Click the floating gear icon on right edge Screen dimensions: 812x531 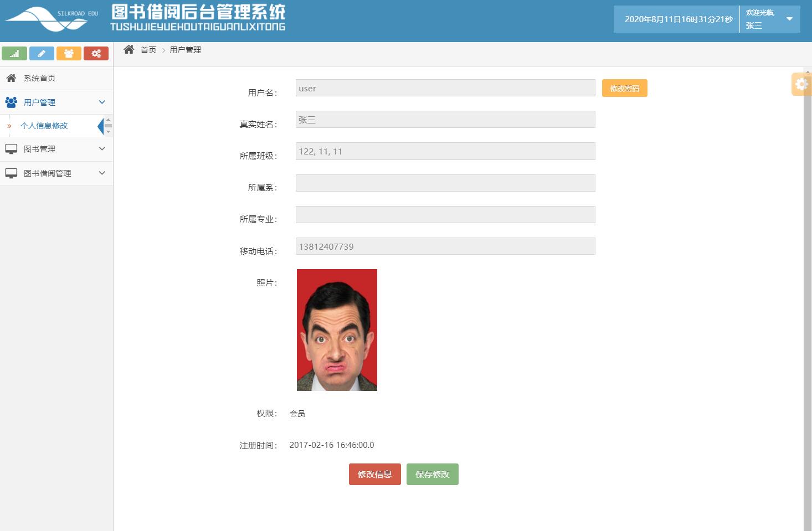pos(801,84)
